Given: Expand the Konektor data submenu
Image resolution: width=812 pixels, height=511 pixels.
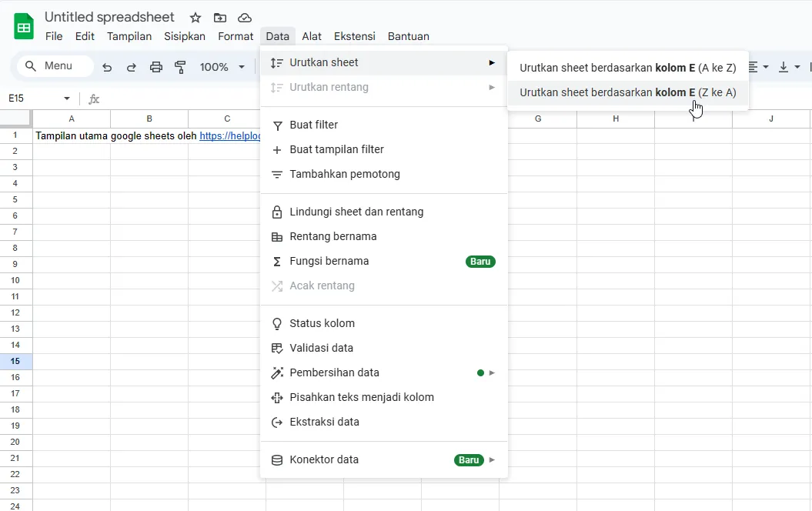Looking at the screenshot, I should coord(384,459).
